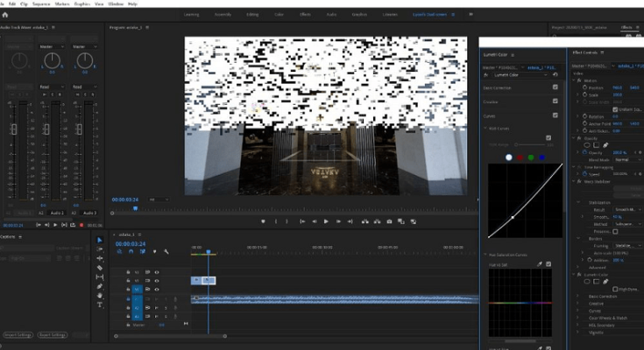Viewport: 644px width, 350px height.
Task: Click the Export Settings button
Action: [53, 335]
